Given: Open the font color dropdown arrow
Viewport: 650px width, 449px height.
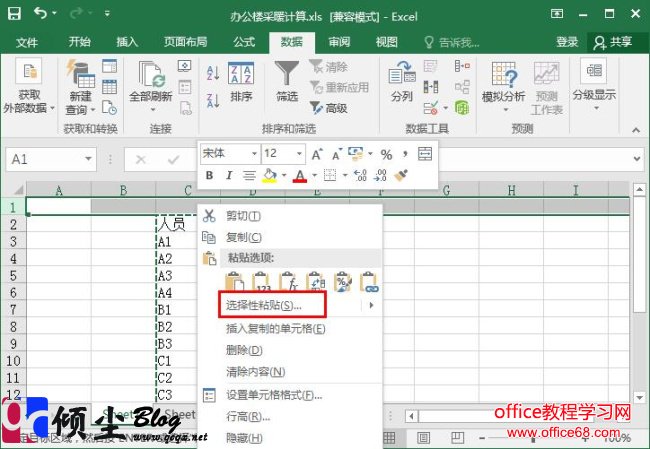Looking at the screenshot, I should [x=314, y=175].
